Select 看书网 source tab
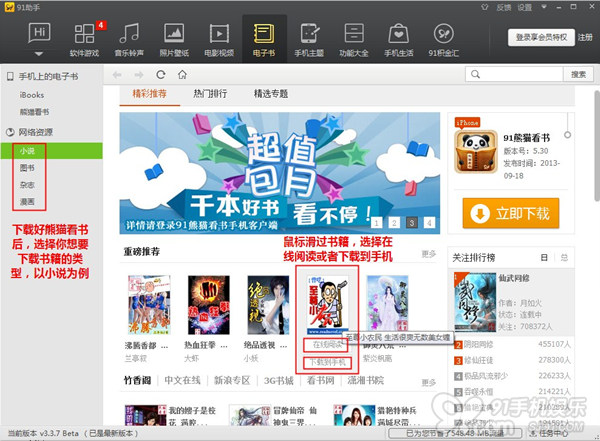The height and width of the screenshot is (441, 600). point(321,381)
